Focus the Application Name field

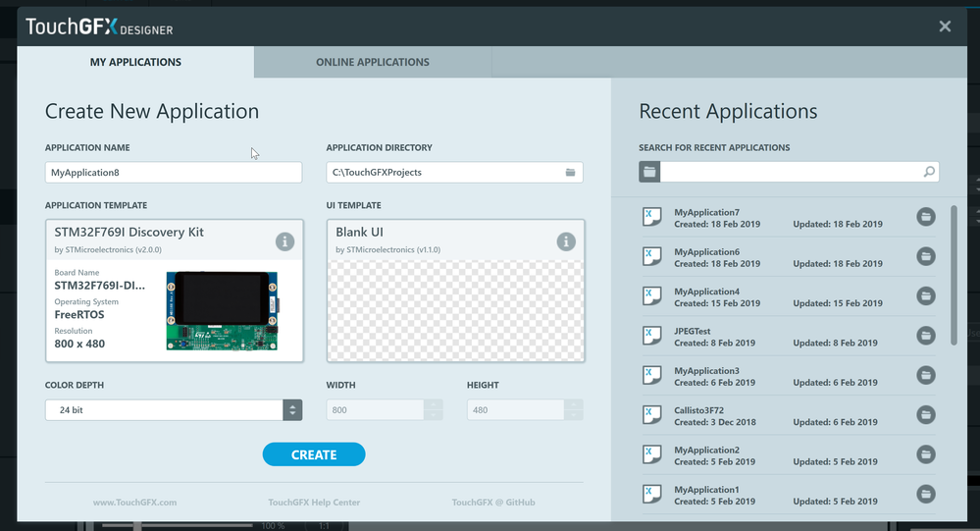click(174, 173)
